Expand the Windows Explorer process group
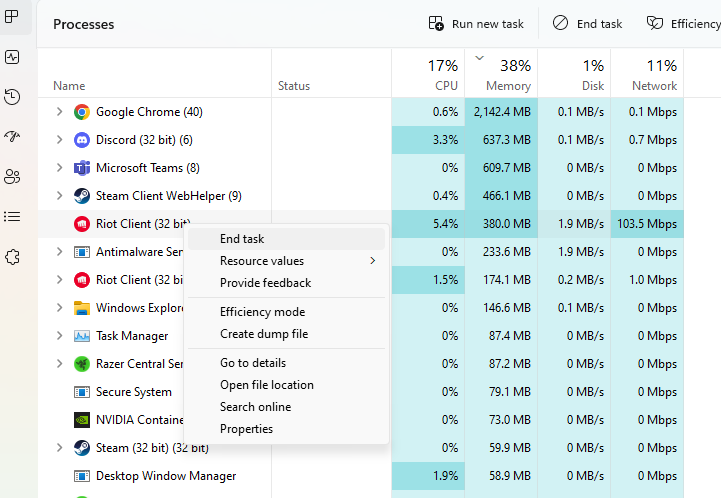This screenshot has height=498, width=721. pos(59,308)
